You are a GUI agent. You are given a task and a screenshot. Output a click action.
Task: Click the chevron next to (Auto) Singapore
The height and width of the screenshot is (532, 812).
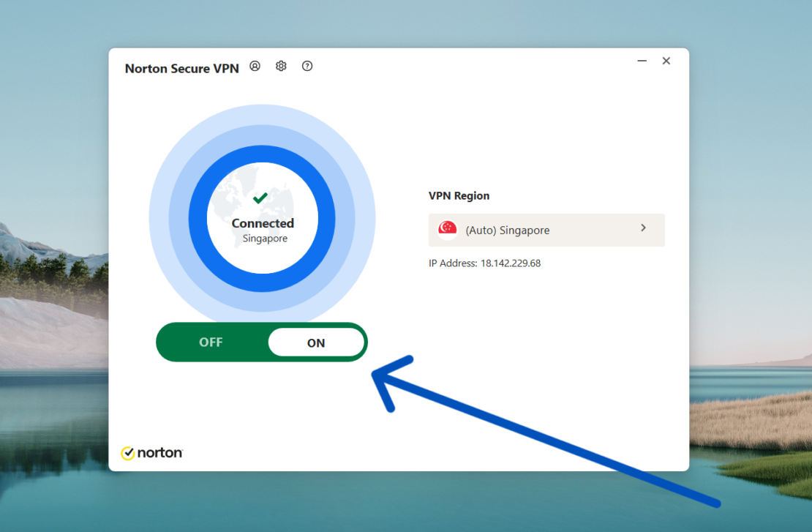pyautogui.click(x=643, y=228)
